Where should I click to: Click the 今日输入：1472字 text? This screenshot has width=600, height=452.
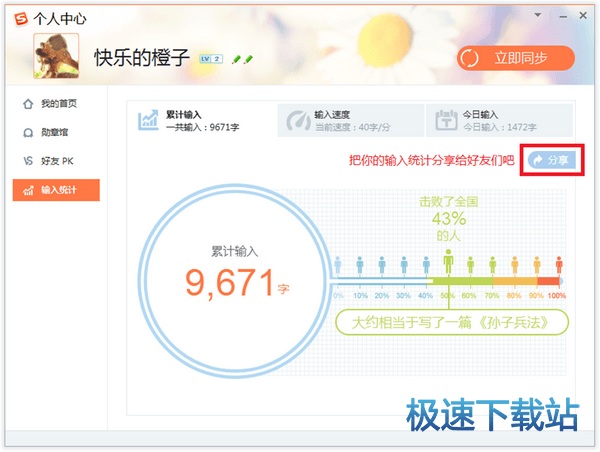[x=500, y=127]
